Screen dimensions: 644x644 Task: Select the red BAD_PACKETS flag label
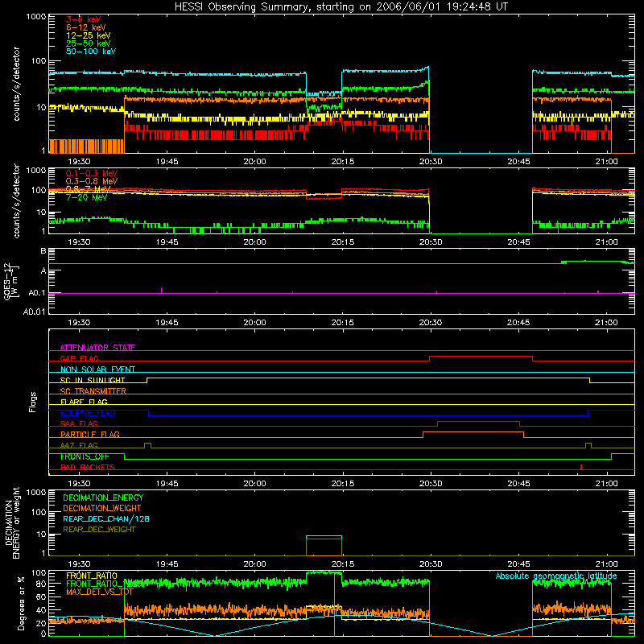(x=88, y=468)
